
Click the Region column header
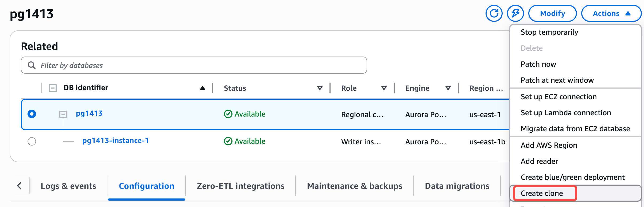tap(486, 88)
